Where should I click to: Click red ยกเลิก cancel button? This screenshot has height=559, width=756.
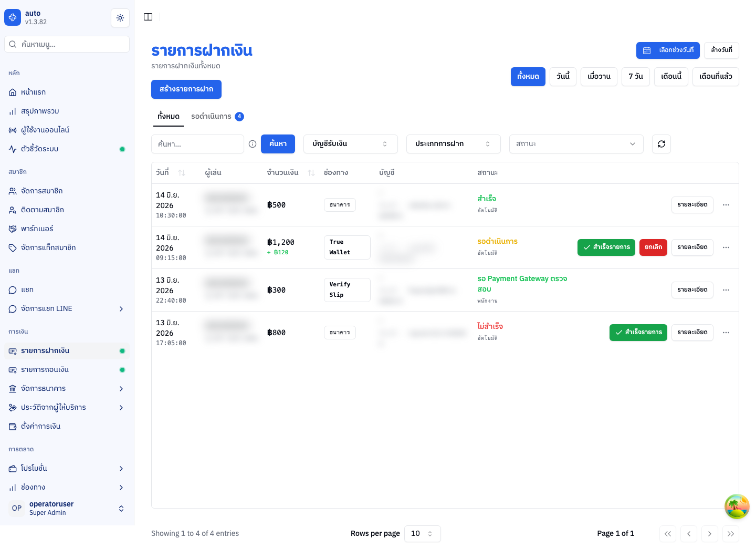(x=653, y=247)
